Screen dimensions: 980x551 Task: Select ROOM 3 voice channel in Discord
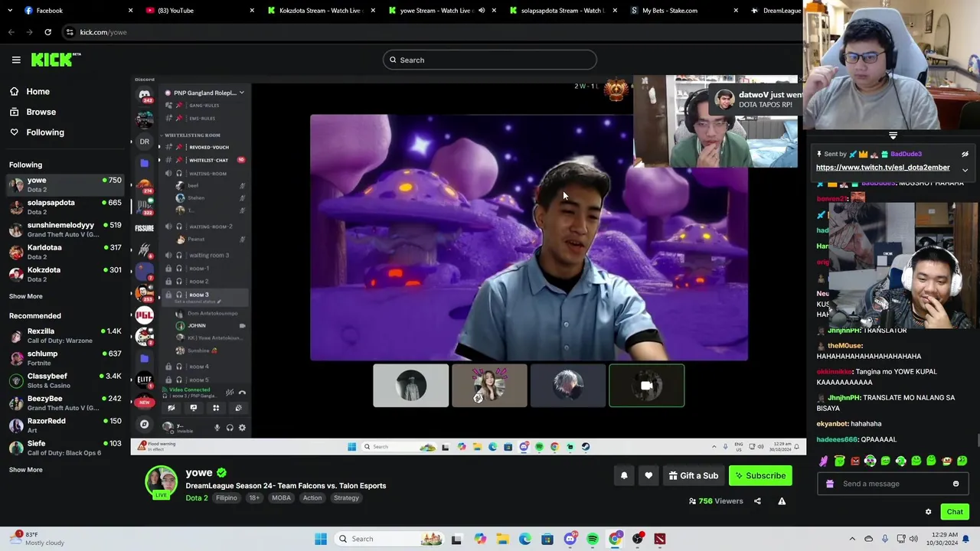click(205, 295)
